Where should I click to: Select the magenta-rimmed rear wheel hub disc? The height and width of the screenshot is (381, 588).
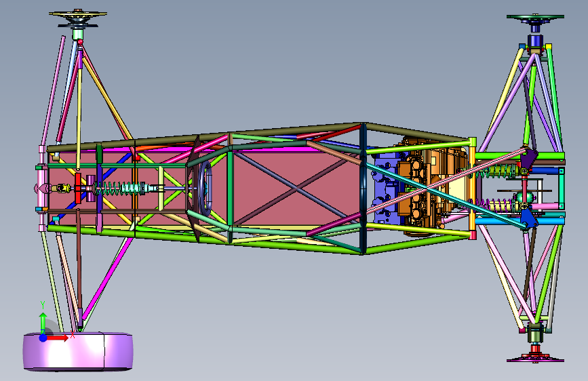(x=535, y=361)
